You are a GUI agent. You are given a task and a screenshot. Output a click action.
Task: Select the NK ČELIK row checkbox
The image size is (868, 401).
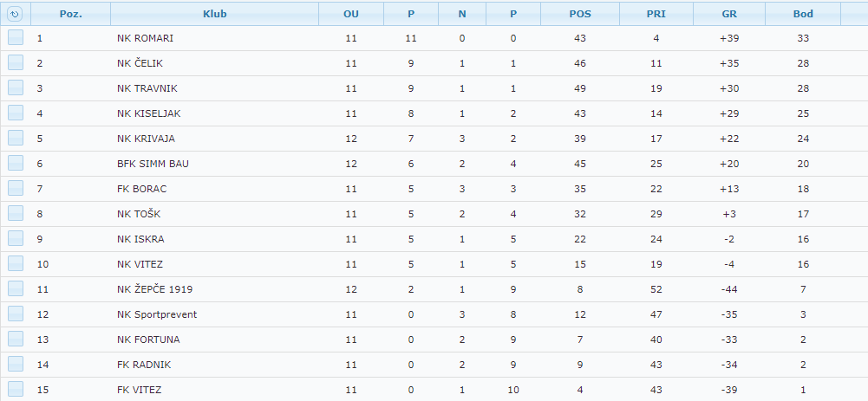point(16,62)
